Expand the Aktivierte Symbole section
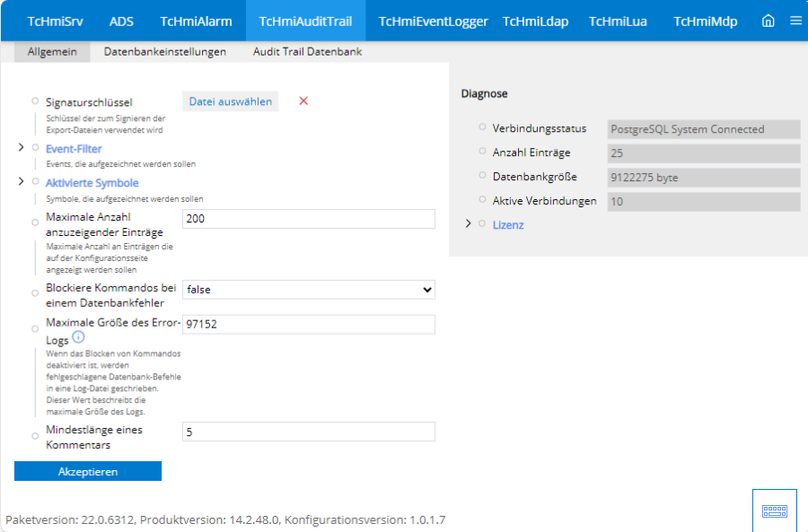Viewport: 808px width, 532px height. point(21,182)
